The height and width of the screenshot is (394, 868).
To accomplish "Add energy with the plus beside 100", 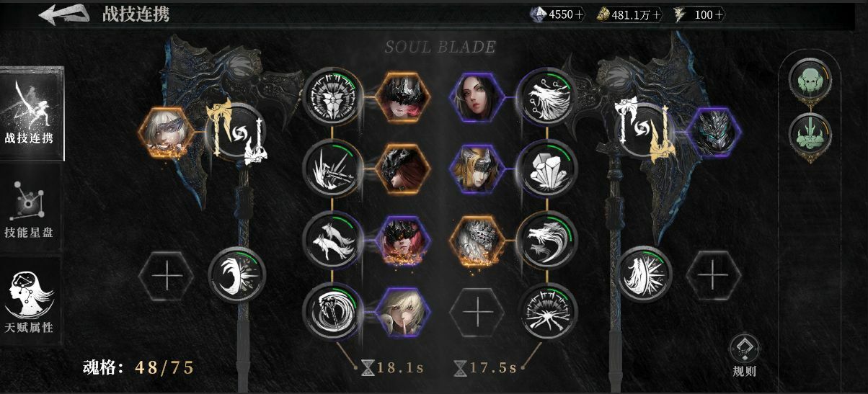I will click(720, 14).
